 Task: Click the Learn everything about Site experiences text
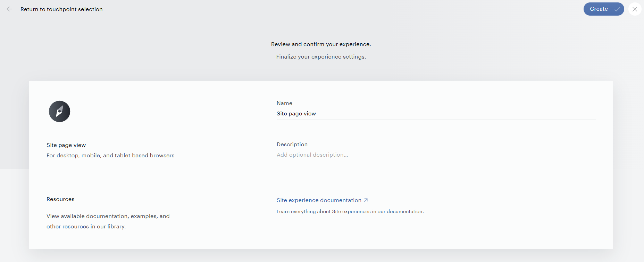coord(350,212)
